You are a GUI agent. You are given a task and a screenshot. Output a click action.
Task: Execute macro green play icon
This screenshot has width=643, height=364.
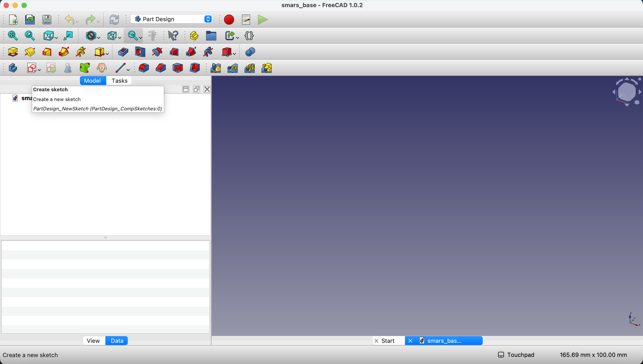(x=263, y=20)
